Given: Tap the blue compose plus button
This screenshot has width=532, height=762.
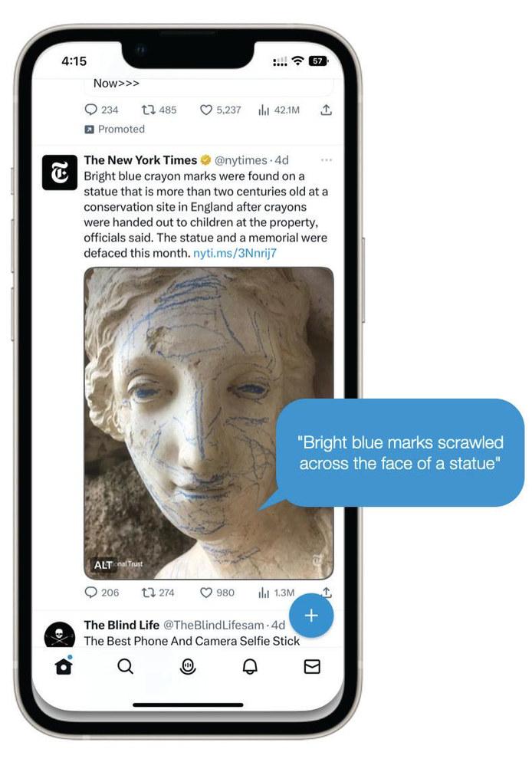Looking at the screenshot, I should [x=311, y=616].
